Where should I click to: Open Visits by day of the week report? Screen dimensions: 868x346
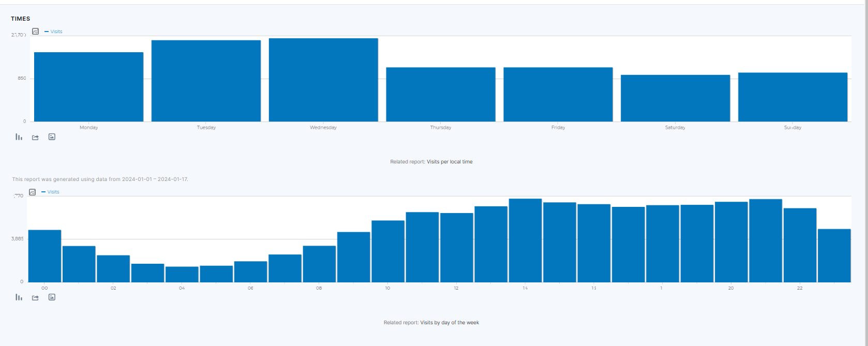pyautogui.click(x=449, y=323)
